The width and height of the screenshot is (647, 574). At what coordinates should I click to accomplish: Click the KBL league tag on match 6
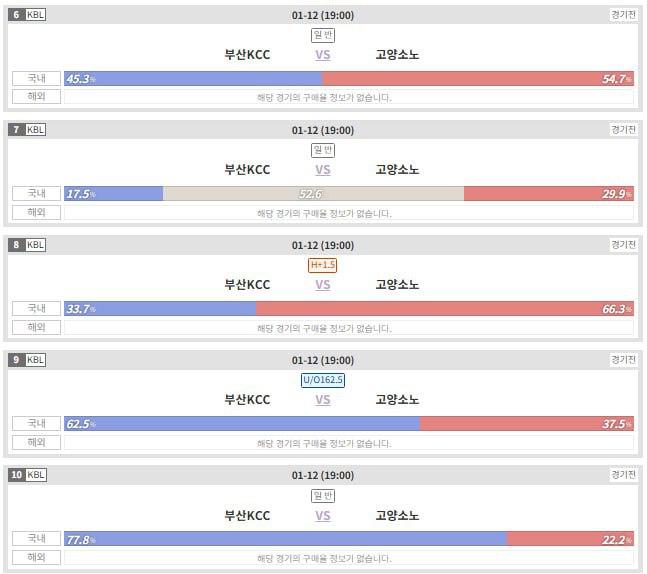(36, 15)
